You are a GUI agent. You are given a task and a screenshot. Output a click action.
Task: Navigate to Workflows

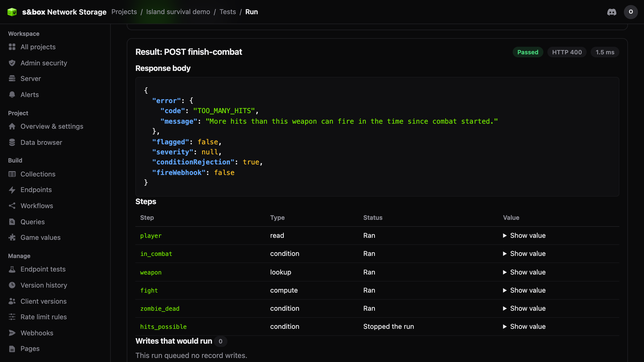coord(37,206)
